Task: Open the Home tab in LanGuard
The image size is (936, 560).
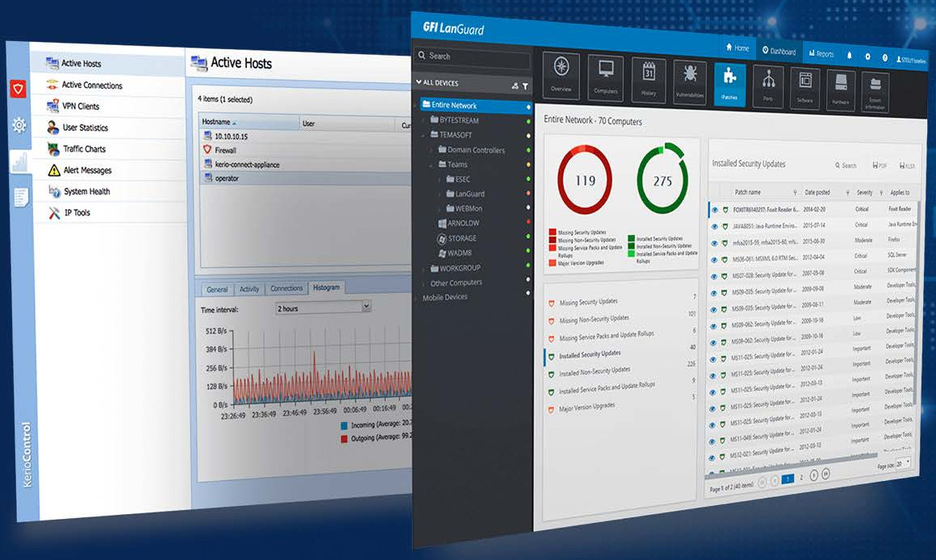Action: (x=738, y=48)
